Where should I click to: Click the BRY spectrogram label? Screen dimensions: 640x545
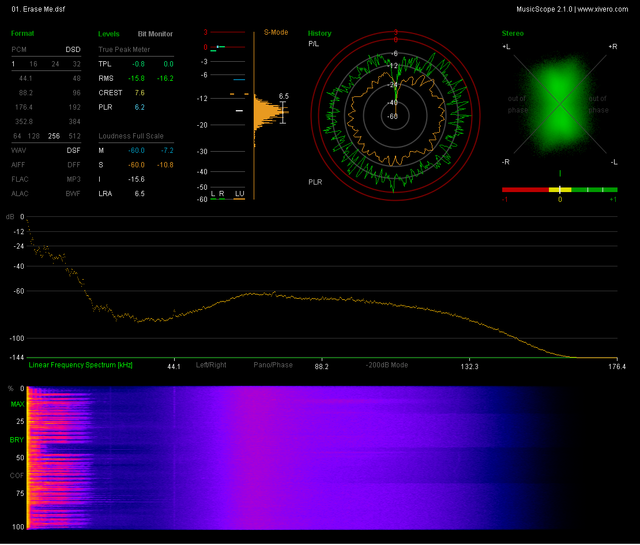[17, 440]
